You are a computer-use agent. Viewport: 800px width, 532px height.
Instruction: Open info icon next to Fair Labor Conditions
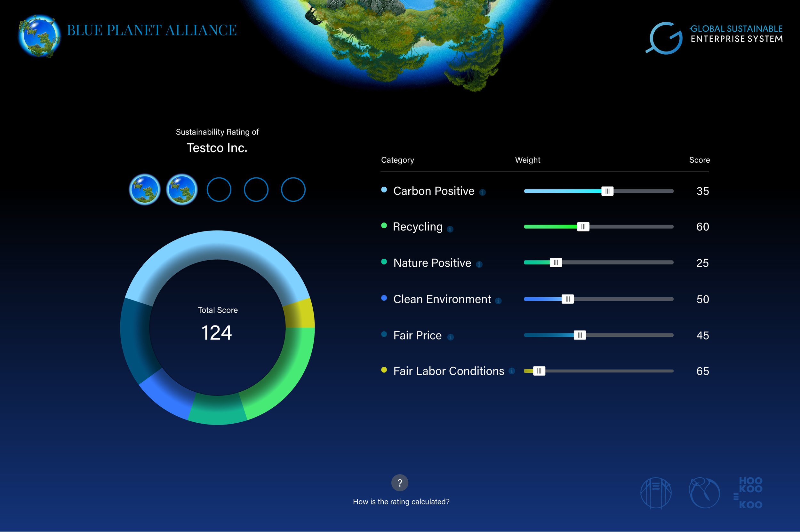pyautogui.click(x=512, y=371)
